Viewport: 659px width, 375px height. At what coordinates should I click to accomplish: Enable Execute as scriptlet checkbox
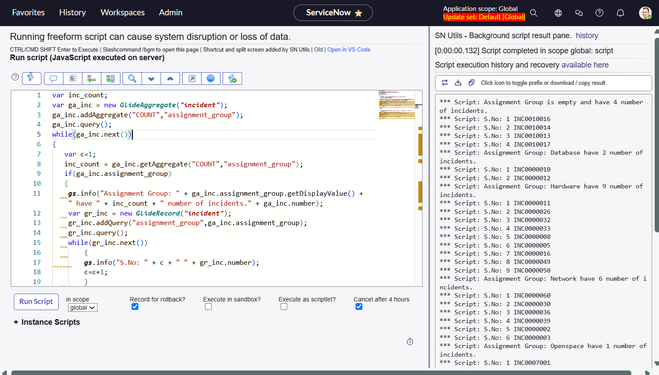(x=284, y=307)
